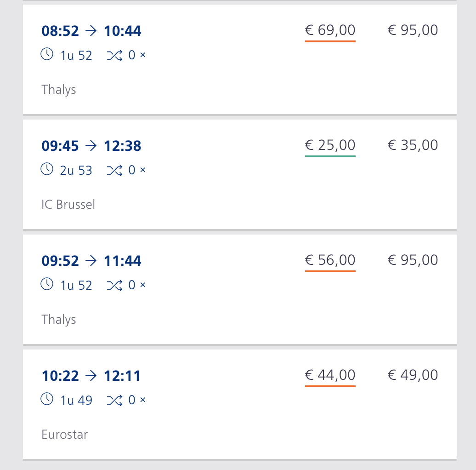Click transfers icon on 09:52 Thalys trip
The width and height of the screenshot is (476, 470).
(x=113, y=285)
